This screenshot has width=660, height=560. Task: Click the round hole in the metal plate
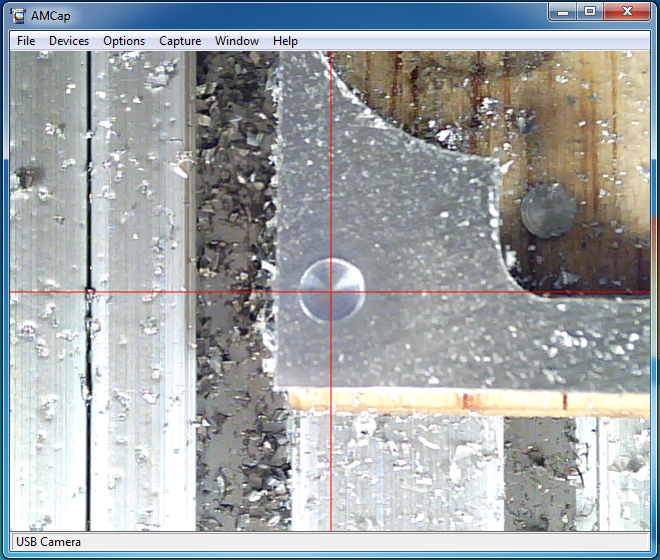tap(331, 289)
